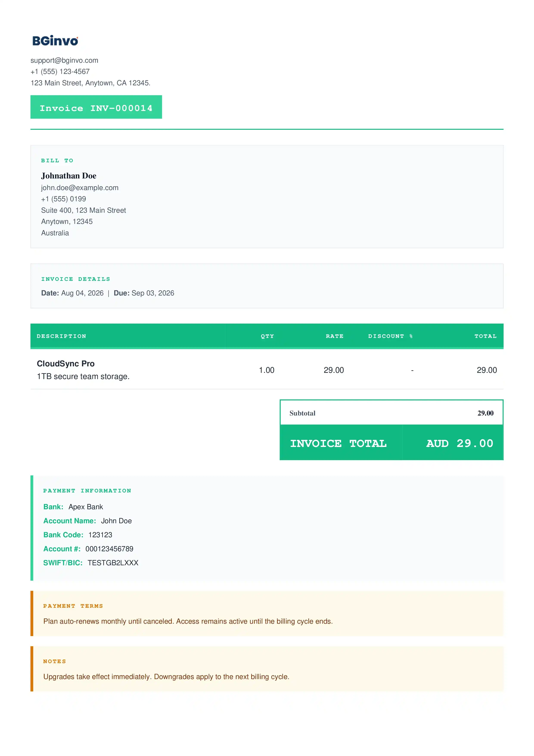This screenshot has height=756, width=534.
Task: Click the Description column header
Action: pos(62,336)
